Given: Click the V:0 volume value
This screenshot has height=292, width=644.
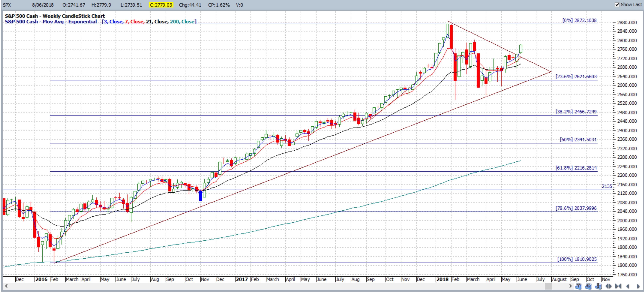Looking at the screenshot, I should (239, 5).
